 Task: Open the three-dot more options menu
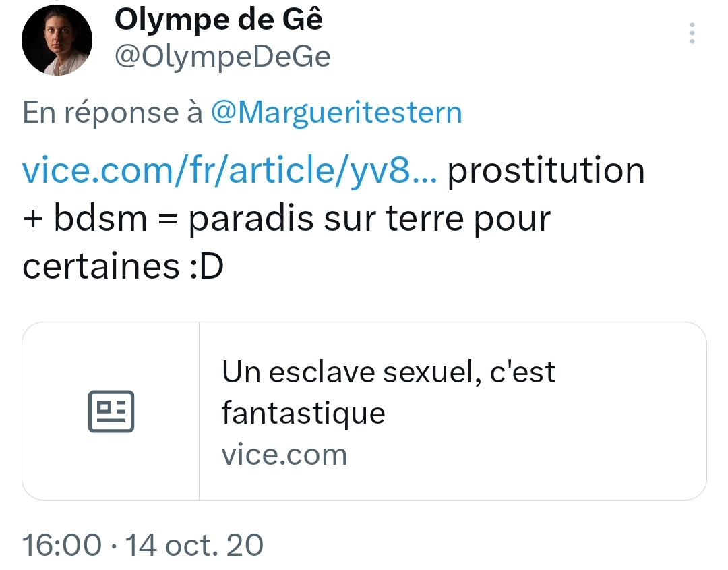692,33
